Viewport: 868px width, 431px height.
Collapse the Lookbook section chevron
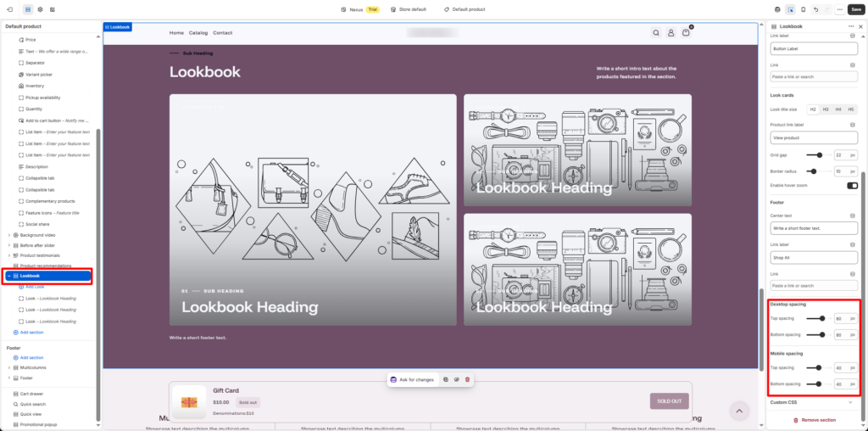[x=8, y=276]
